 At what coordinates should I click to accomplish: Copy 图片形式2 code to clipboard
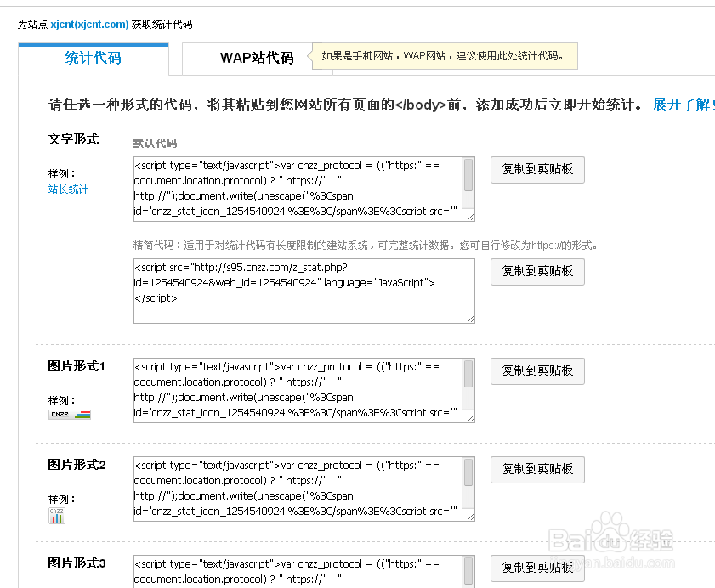tap(537, 470)
